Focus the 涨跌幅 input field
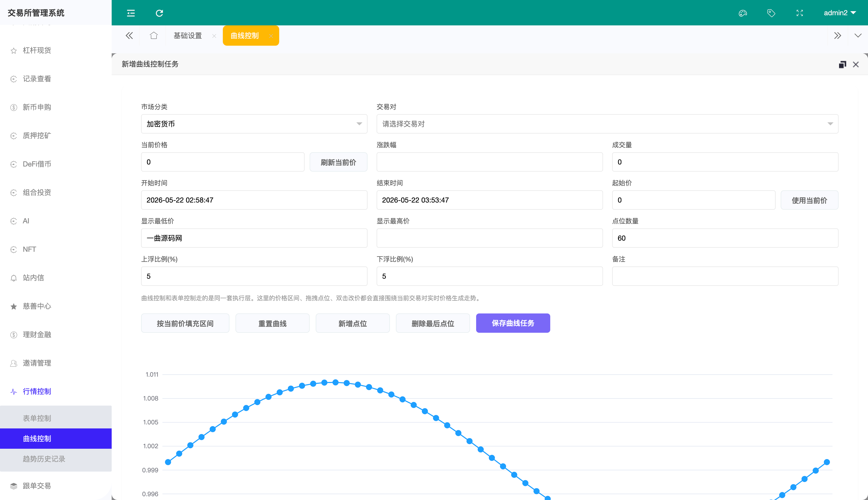Viewport: 868px width, 500px height. 489,162
